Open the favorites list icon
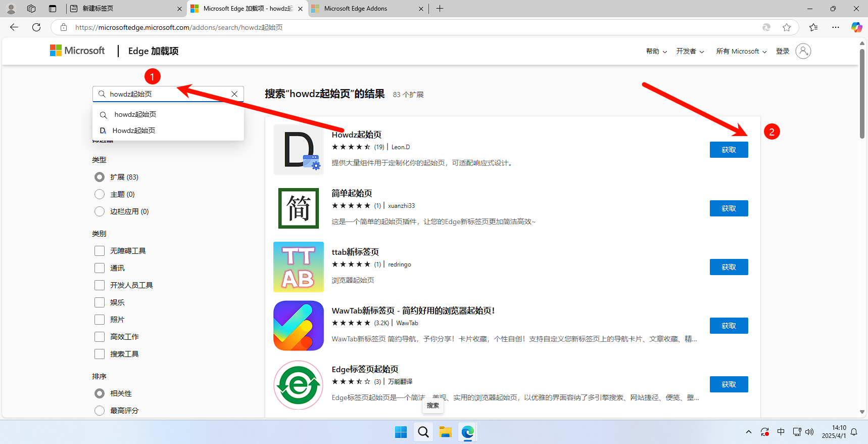868x444 pixels. (x=813, y=27)
